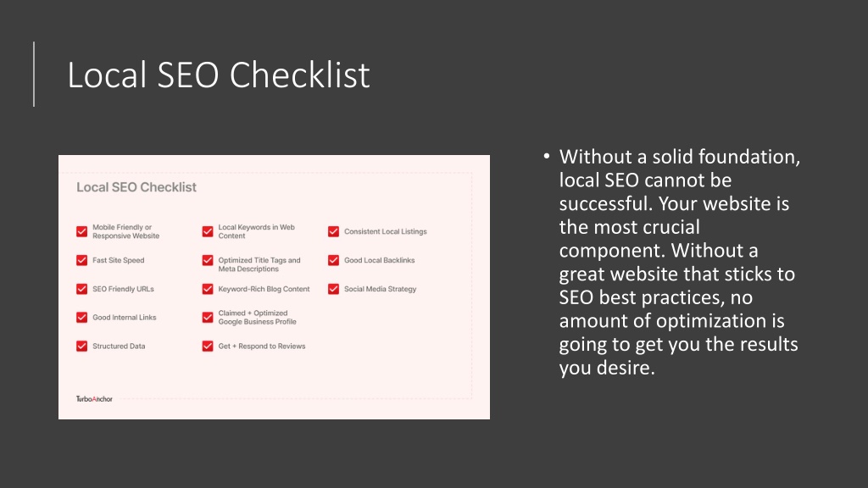This screenshot has width=868, height=488.
Task: Click the vertical accent line beside the title
Action: click(x=34, y=75)
